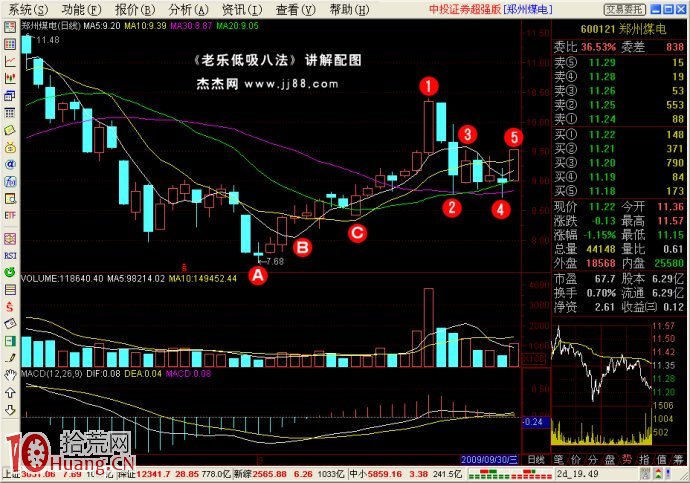Click the 600121 郑州煤电 stock title
The image size is (690, 483).
pos(624,29)
